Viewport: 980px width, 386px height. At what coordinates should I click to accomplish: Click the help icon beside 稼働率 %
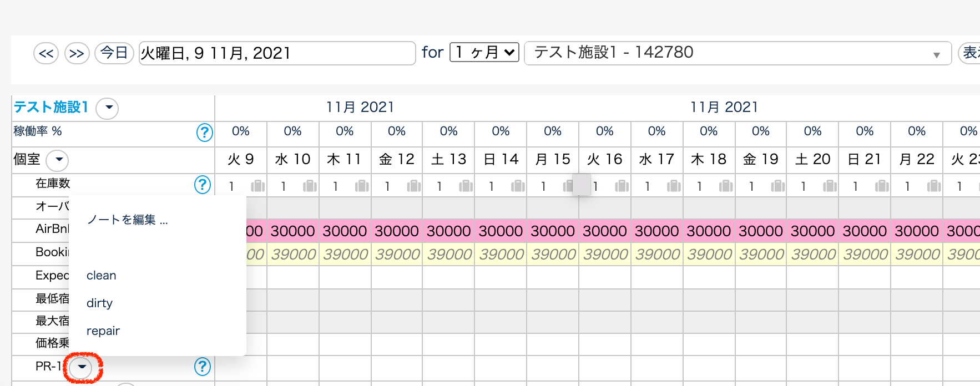pos(204,133)
